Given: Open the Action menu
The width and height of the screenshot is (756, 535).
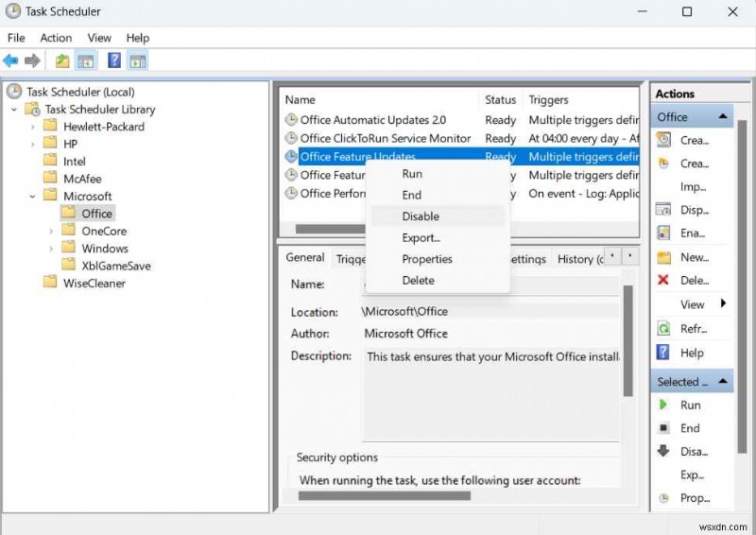Looking at the screenshot, I should tap(56, 38).
